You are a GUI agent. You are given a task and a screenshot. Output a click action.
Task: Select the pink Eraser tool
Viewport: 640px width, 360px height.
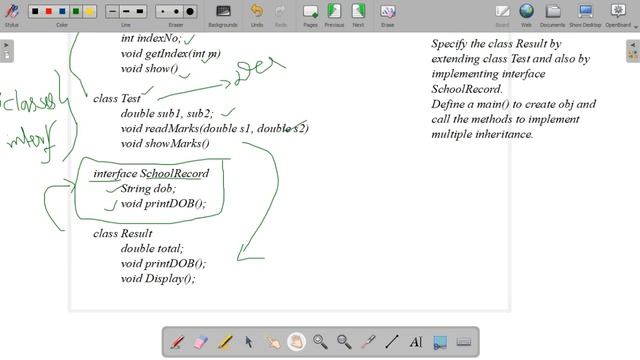pyautogui.click(x=200, y=342)
